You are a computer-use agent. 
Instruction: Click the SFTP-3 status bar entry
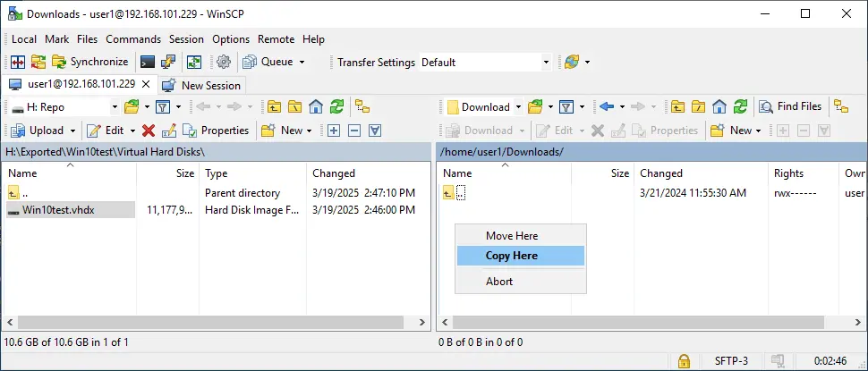[x=732, y=361]
